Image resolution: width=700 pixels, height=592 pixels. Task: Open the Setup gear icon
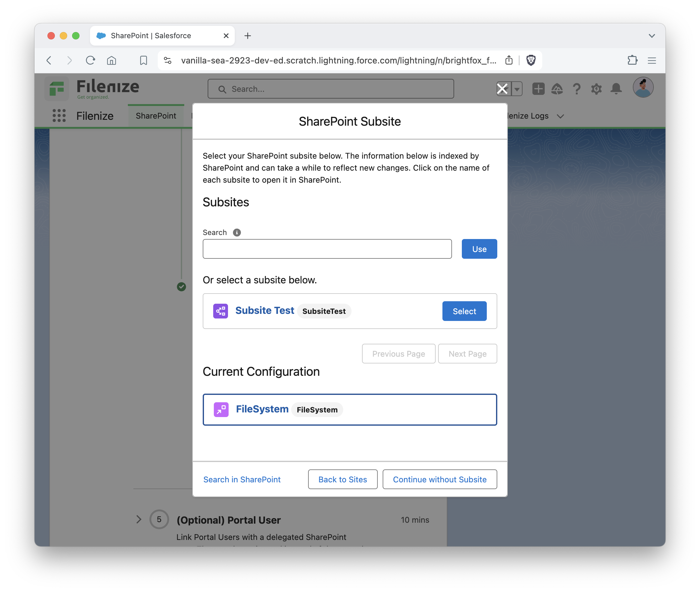click(x=596, y=89)
